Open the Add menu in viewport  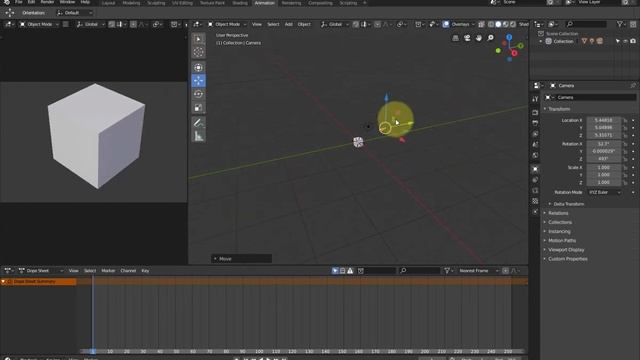[x=289, y=24]
